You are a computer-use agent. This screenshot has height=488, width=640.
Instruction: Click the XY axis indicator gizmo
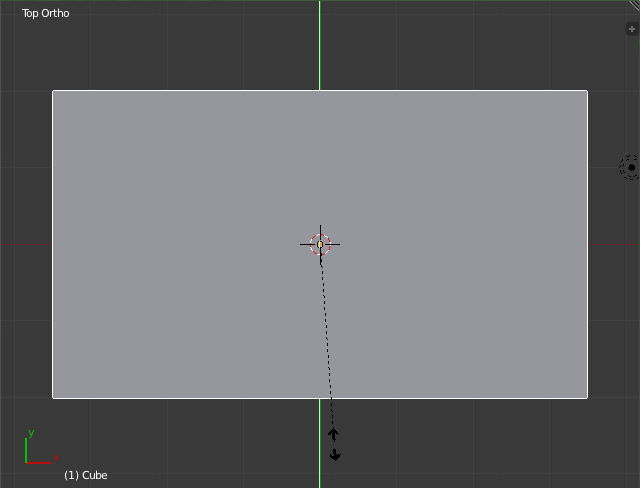(x=36, y=450)
